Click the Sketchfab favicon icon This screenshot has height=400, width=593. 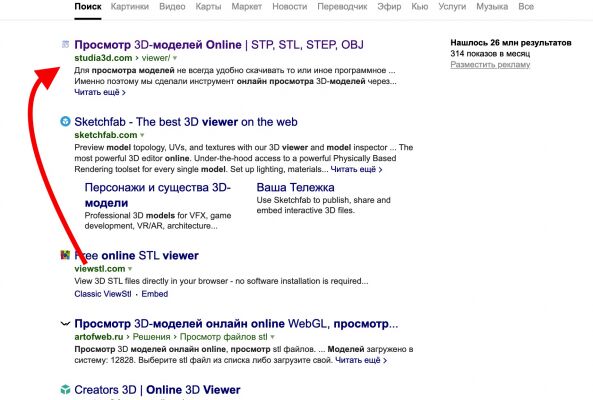point(65,121)
